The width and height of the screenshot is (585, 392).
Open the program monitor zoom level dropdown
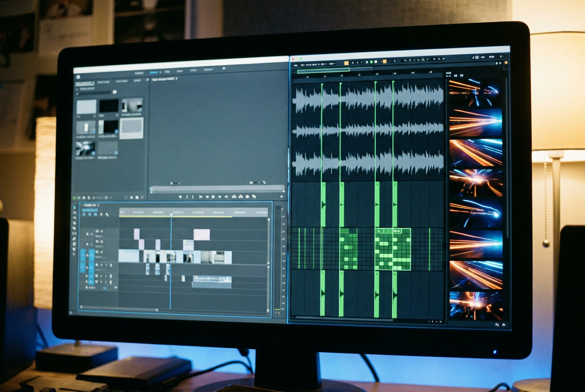(x=175, y=183)
